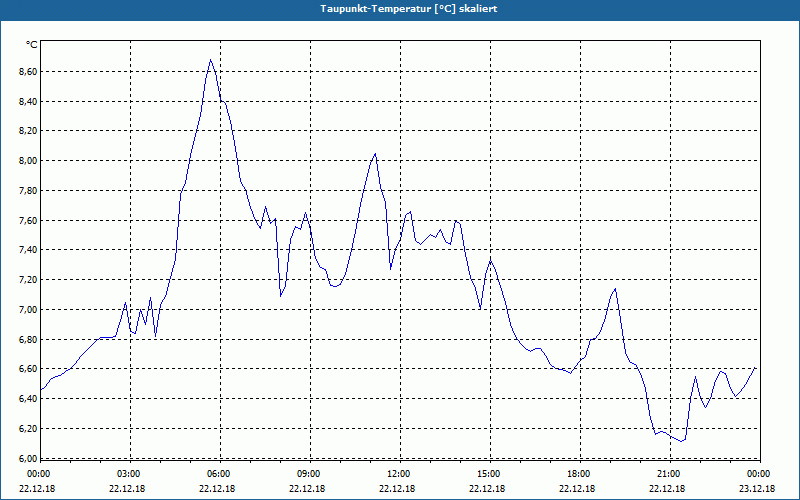Viewport: 800px width, 500px height.
Task: Click the 22.12.18 date under 21:00
Action: (667, 488)
